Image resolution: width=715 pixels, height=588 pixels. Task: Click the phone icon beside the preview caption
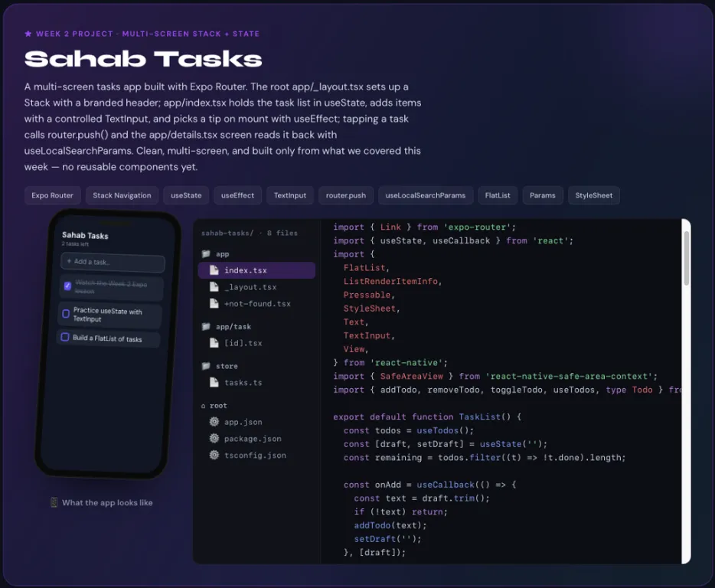54,502
